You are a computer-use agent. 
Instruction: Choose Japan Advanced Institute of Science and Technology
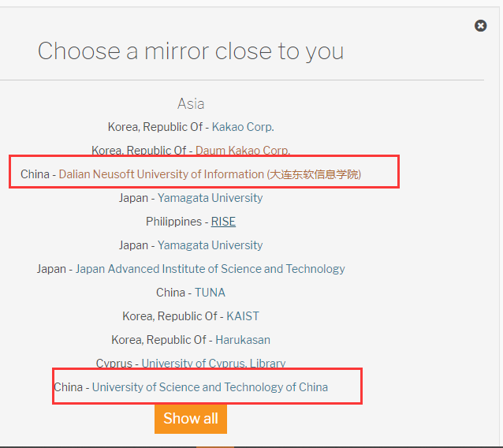pos(210,269)
